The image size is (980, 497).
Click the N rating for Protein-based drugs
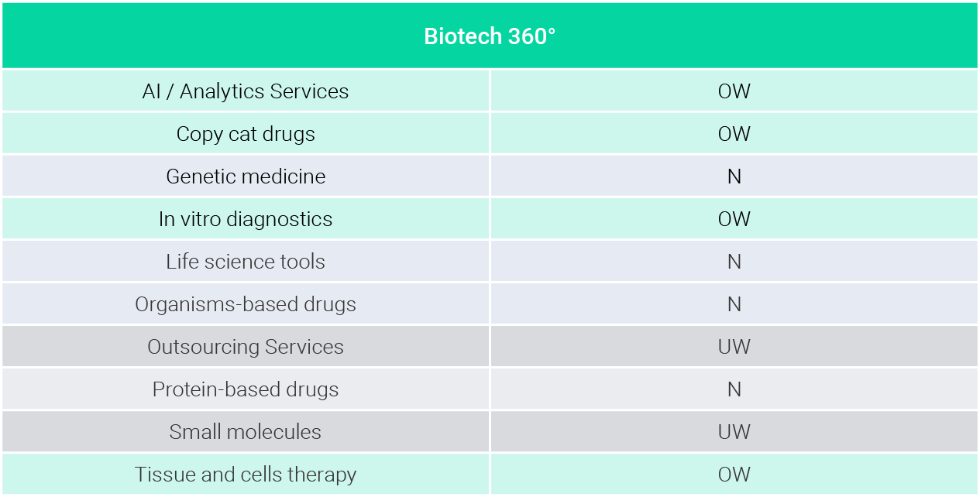click(x=734, y=389)
